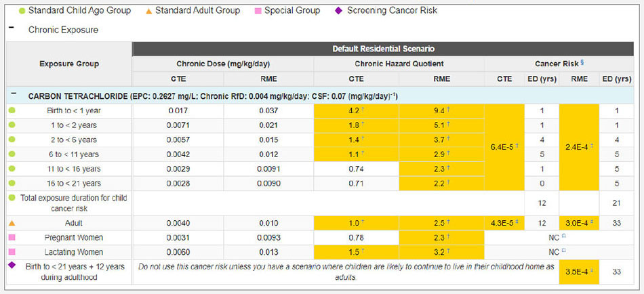Click the pink square icon beside Lactating Women
The image size is (644, 294).
point(12,252)
